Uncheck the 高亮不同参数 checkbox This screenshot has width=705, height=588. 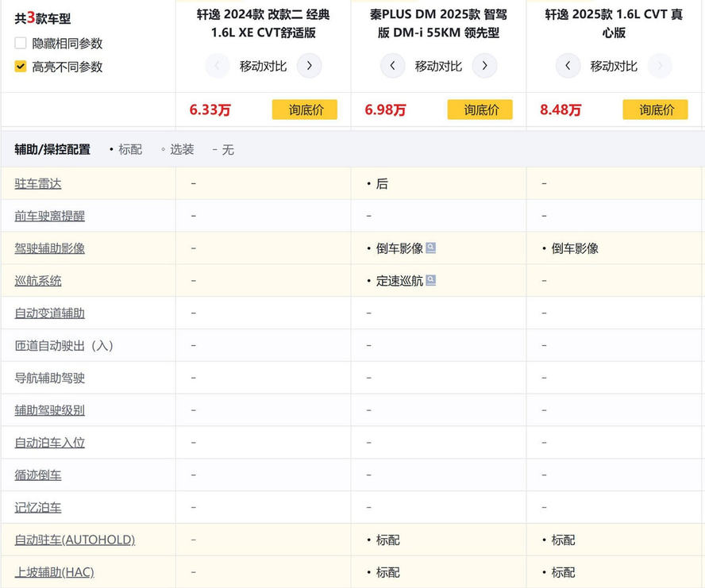(x=21, y=67)
